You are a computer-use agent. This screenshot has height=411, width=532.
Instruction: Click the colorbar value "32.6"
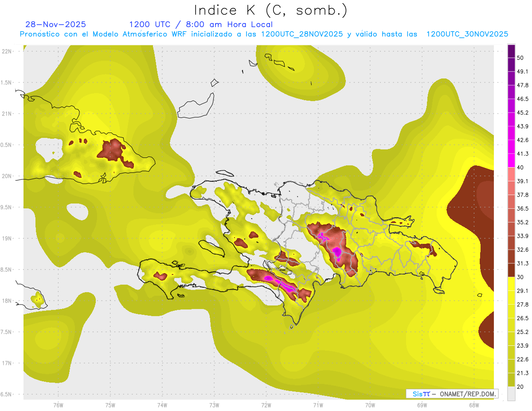point(523,250)
